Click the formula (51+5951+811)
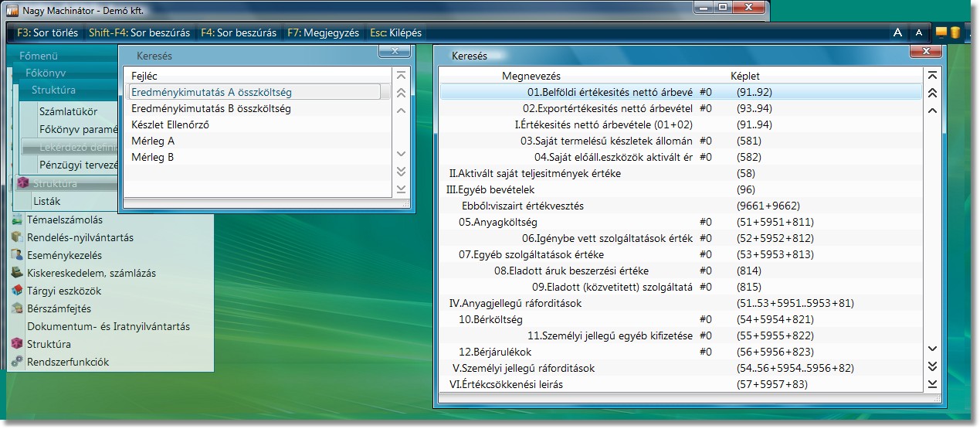Viewport: 980px width, 429px height. pyautogui.click(x=775, y=222)
